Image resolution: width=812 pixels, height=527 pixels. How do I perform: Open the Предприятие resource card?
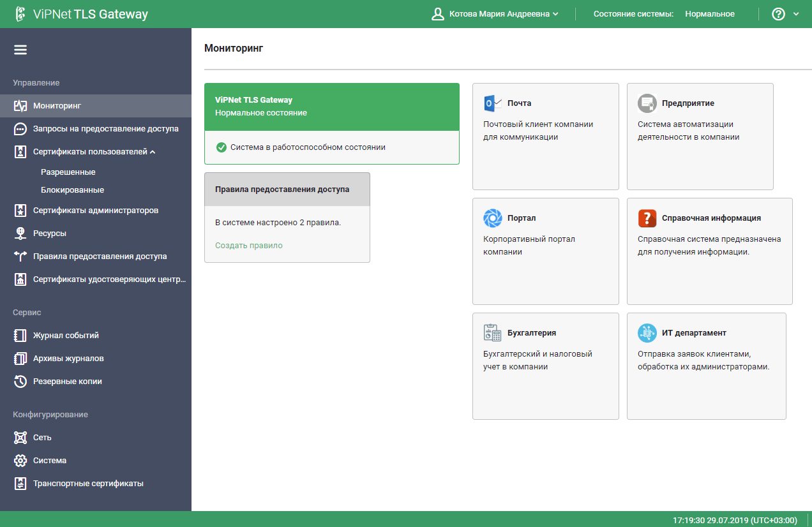tap(700, 137)
